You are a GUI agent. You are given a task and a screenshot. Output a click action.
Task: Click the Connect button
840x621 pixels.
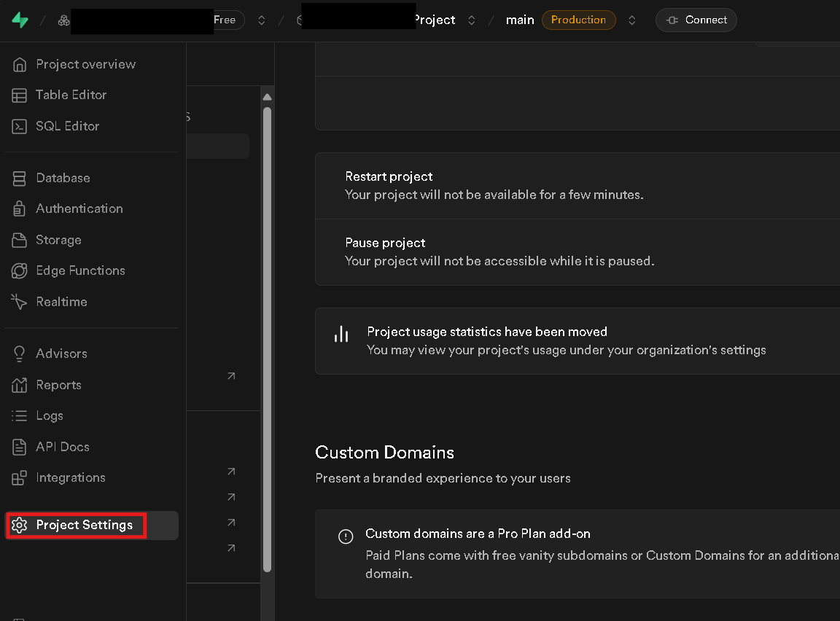click(696, 20)
